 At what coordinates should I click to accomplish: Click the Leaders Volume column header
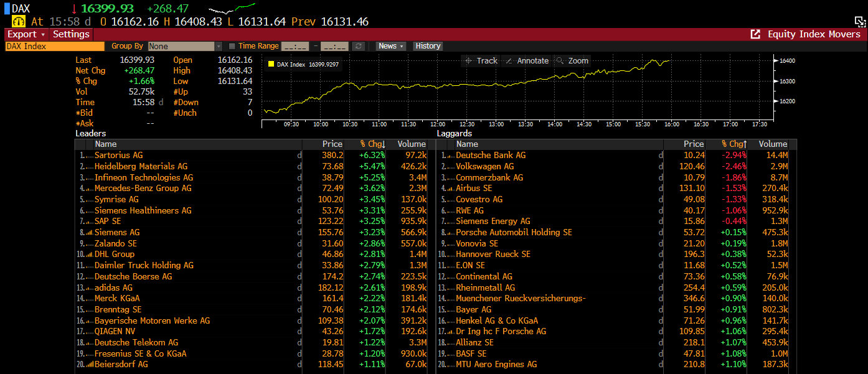tap(412, 144)
